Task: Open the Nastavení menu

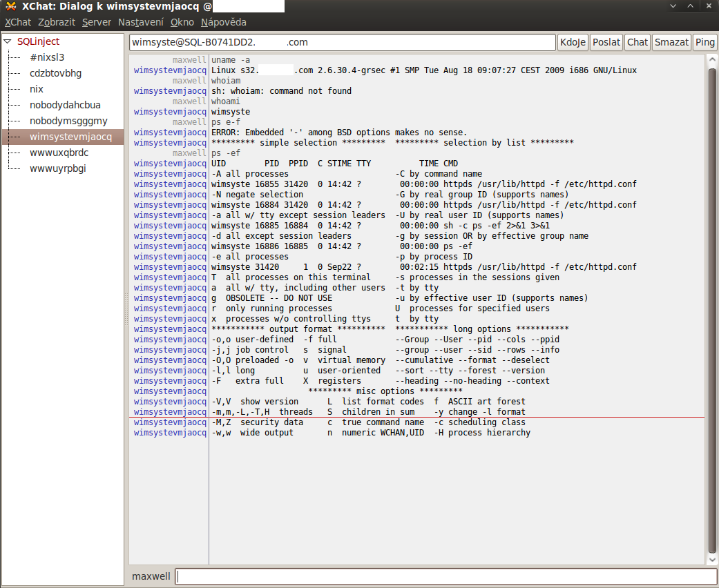Action: (x=141, y=22)
